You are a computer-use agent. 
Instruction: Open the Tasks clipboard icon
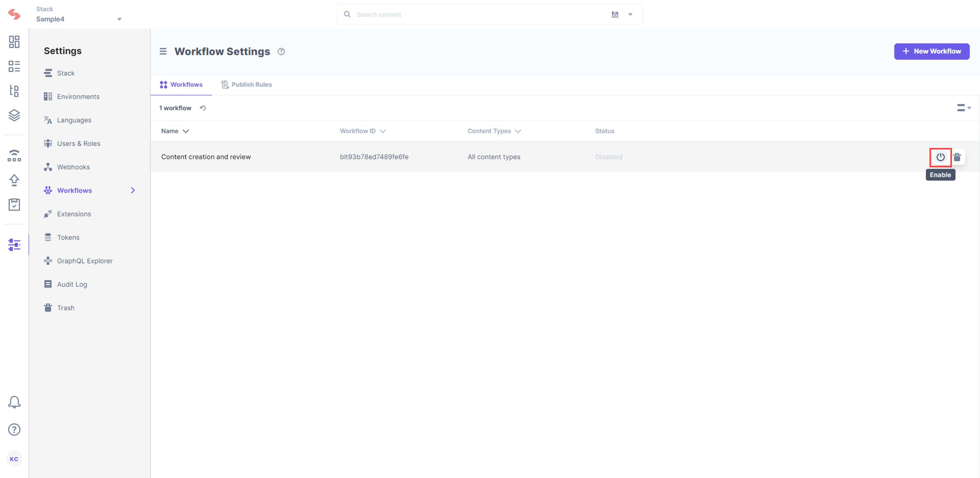pos(14,205)
